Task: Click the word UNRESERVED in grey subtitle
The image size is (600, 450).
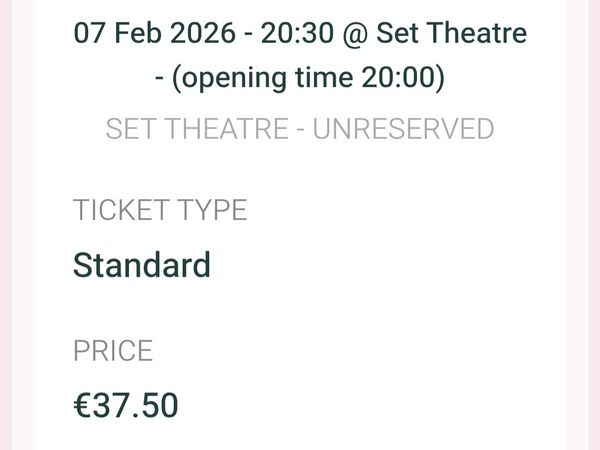Action: coord(404,129)
